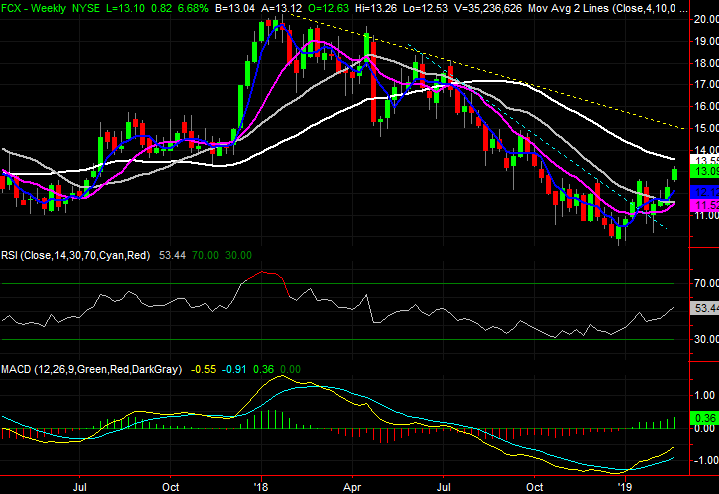Click the green 13.09 last price tag
The width and height of the screenshot is (719, 494).
705,172
